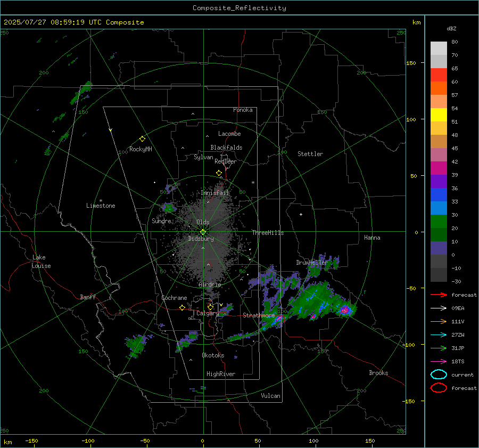Screen dimensions: 479x448
Task: Click the yellow diamond marker above Calgary
Action: 210,307
